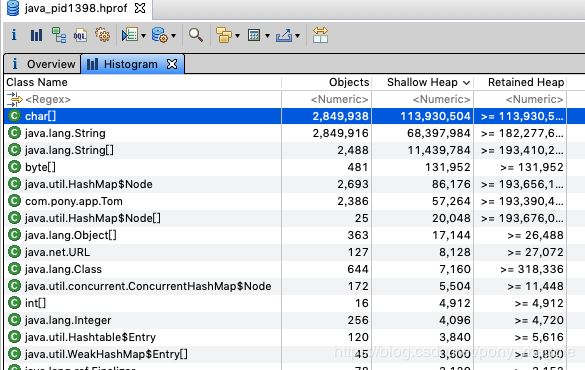Open the Dominator Tree toolbar icon
This screenshot has width=585, height=370.
point(59,35)
